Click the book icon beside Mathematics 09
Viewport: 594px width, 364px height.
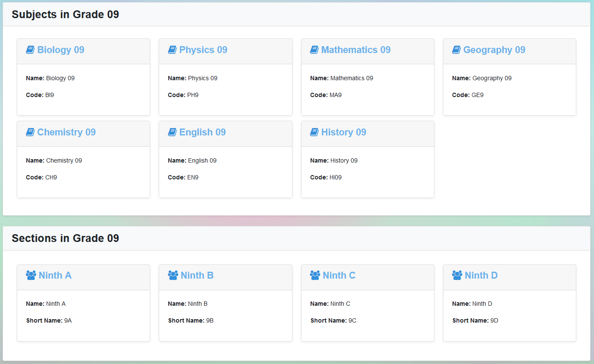(314, 50)
